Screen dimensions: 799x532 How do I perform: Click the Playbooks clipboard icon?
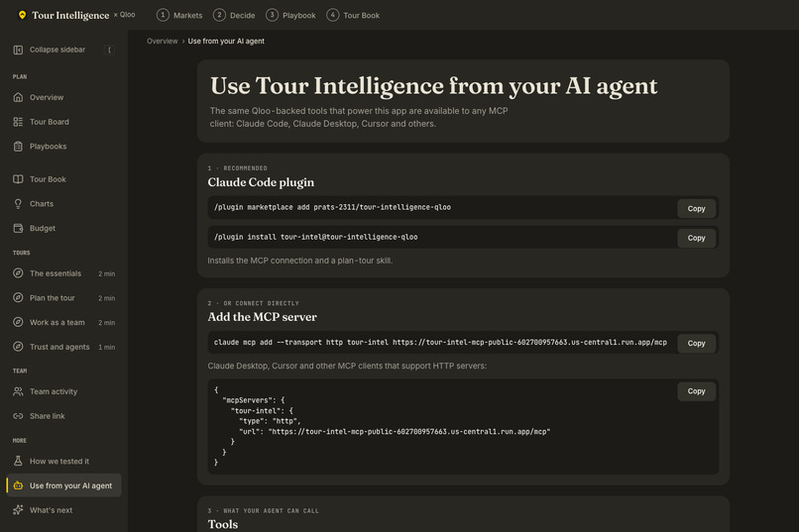click(x=18, y=146)
